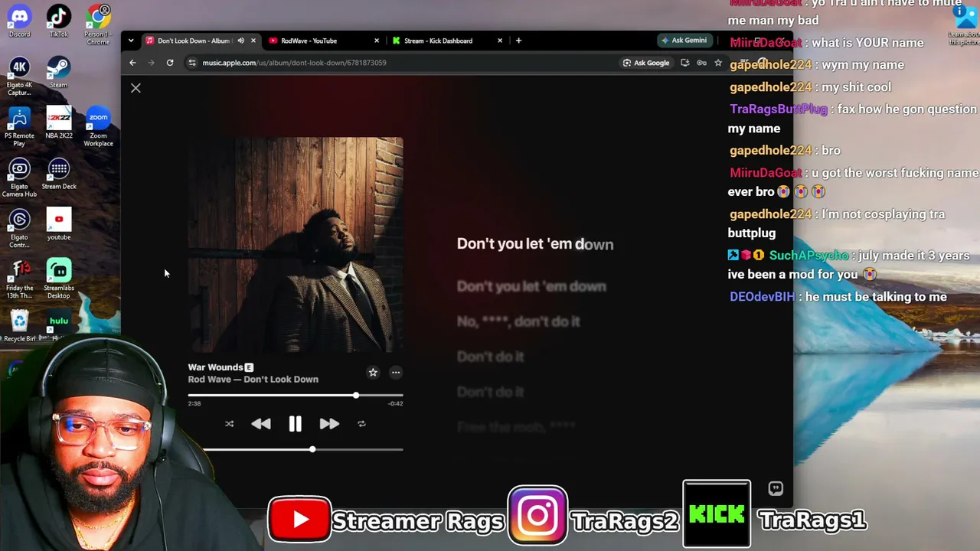Pause the War Wounds song
The width and height of the screenshot is (980, 551).
point(295,424)
